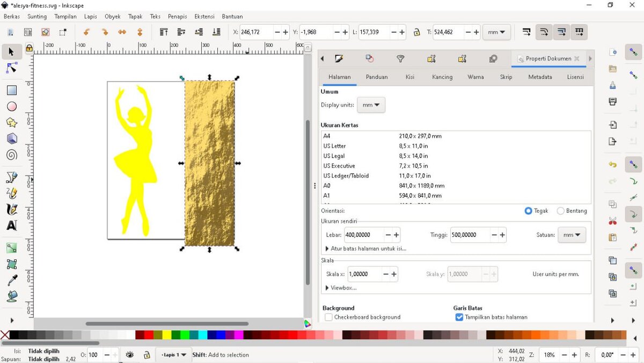The width and height of the screenshot is (644, 363).
Task: Choose the 3D box tool
Action: pyautogui.click(x=11, y=139)
